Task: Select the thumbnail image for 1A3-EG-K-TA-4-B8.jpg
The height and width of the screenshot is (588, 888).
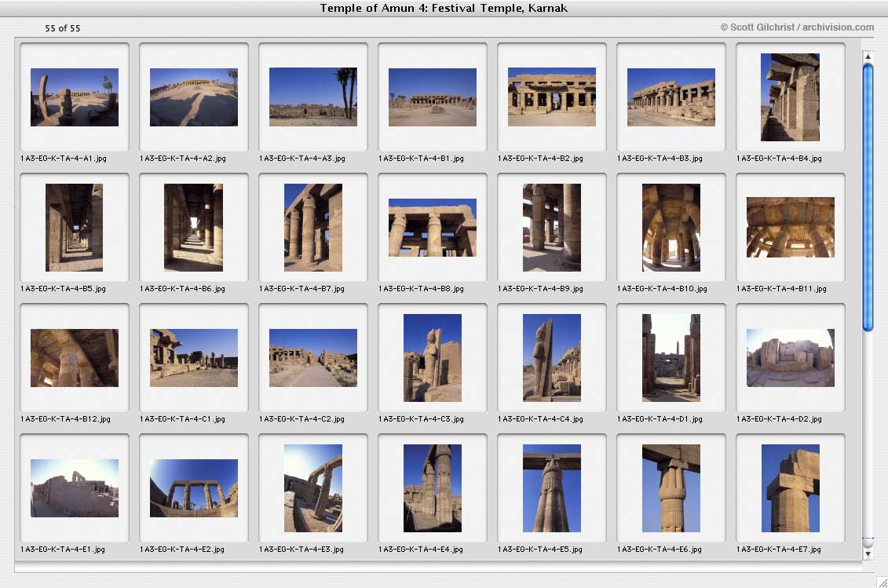Action: (433, 227)
